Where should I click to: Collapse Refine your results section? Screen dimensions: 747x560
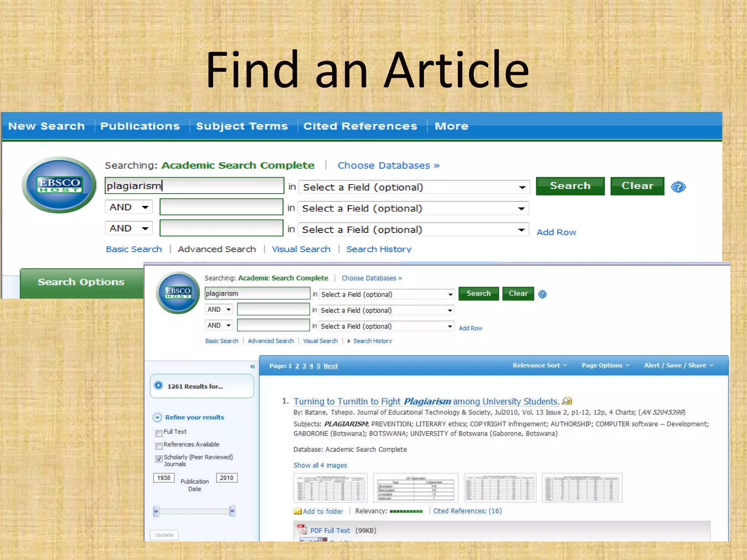[157, 417]
